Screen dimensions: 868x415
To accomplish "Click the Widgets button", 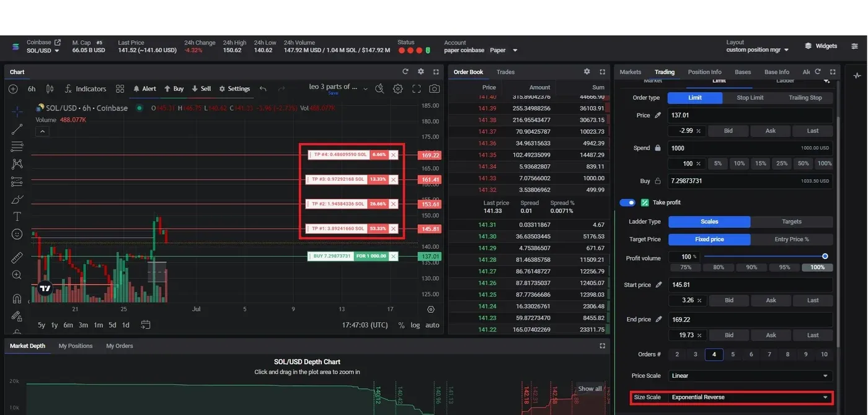I will 821,46.
